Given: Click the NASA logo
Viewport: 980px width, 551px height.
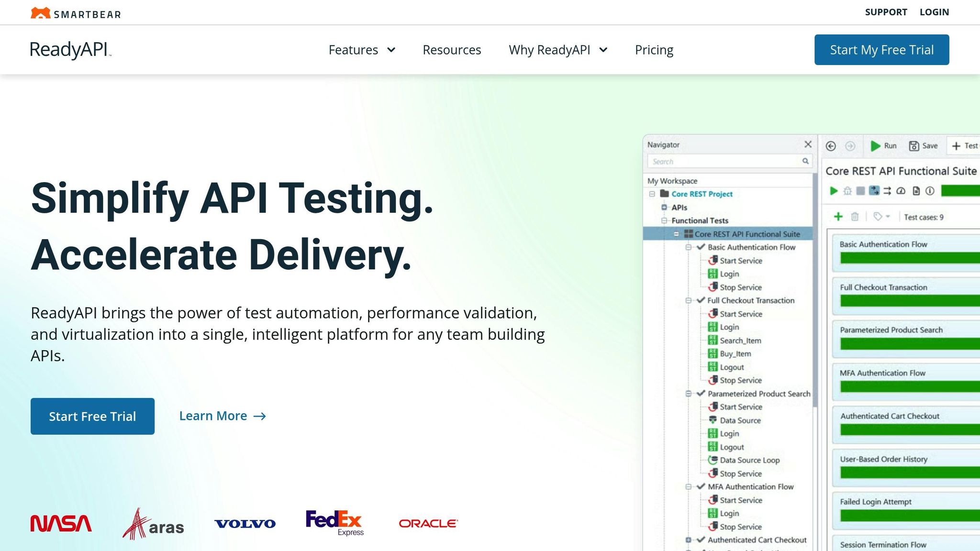Looking at the screenshot, I should pos(61,523).
